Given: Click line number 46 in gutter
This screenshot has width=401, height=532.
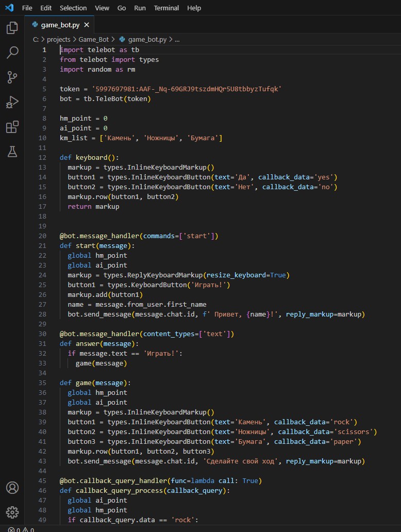Looking at the screenshot, I should point(42,491).
